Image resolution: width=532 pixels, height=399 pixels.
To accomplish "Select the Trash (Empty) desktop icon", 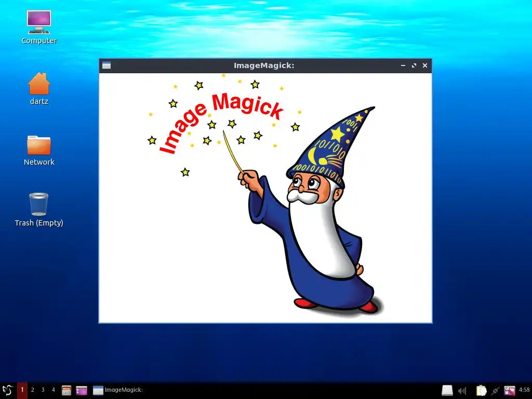I will 39,209.
